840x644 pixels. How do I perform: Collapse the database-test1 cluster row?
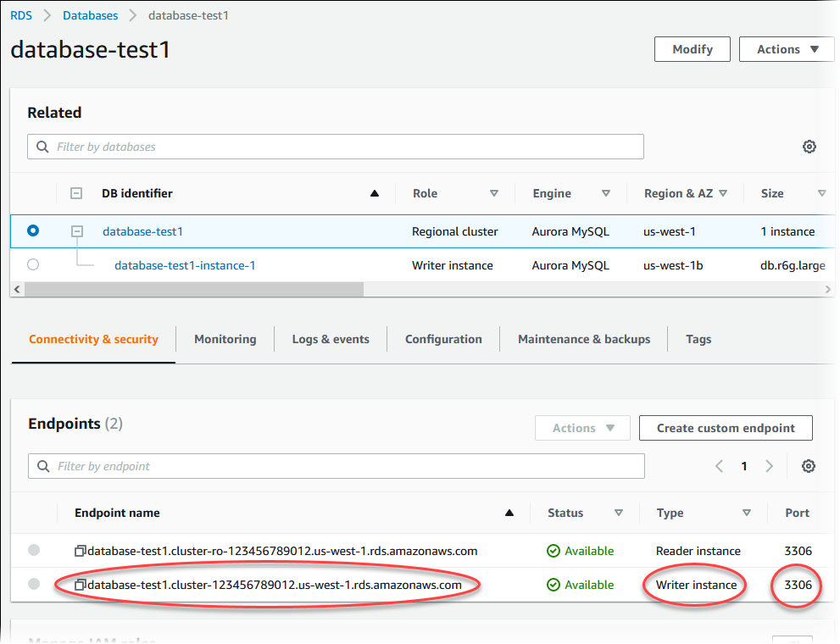coord(75,230)
